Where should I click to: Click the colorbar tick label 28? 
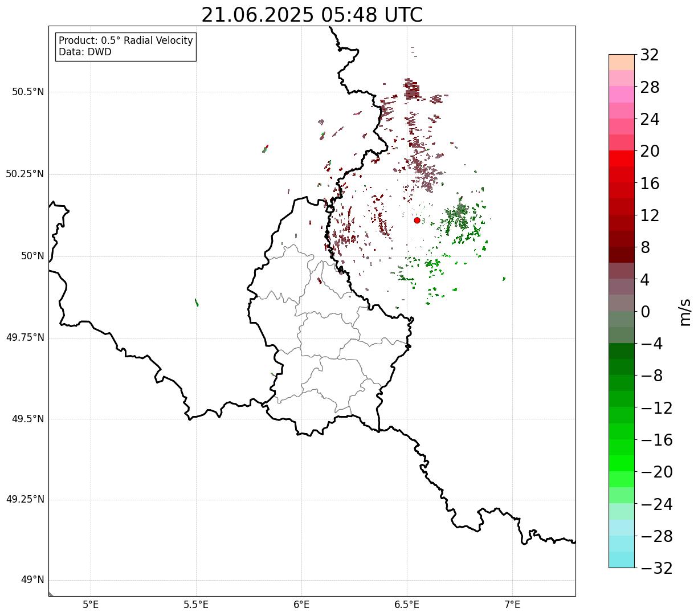click(650, 88)
